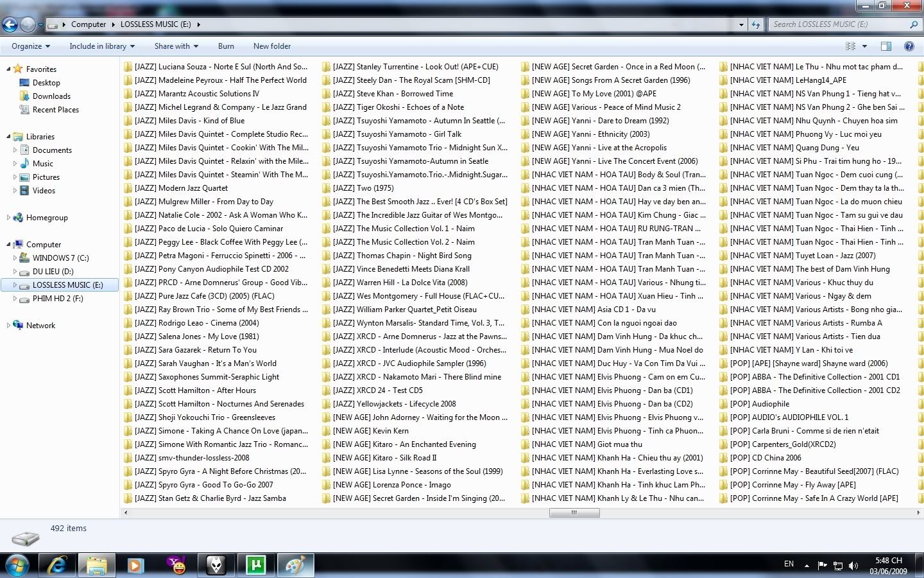924x578 pixels.
Task: Select Network in the navigation pane
Action: (40, 326)
